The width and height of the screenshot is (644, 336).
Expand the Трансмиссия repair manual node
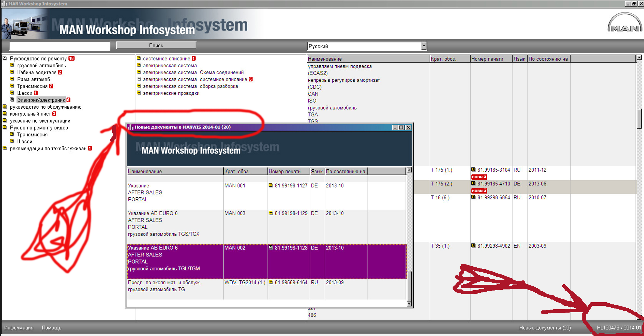[x=12, y=86]
